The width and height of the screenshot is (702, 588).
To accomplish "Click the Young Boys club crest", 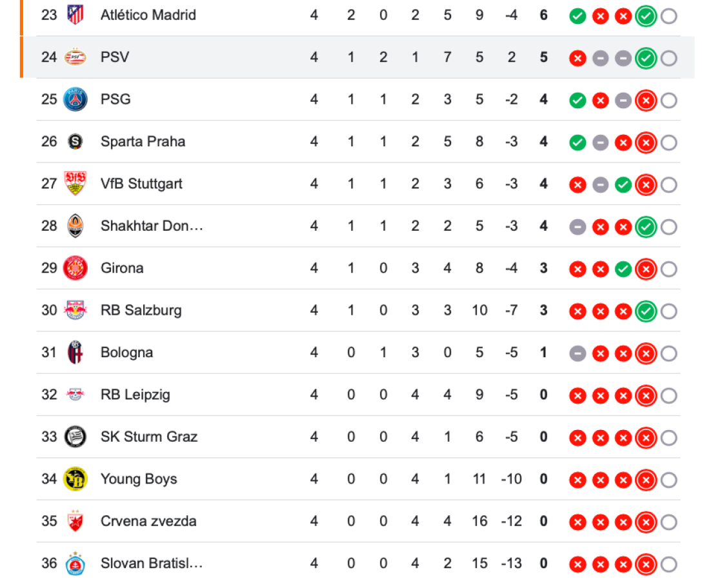I will coord(75,479).
